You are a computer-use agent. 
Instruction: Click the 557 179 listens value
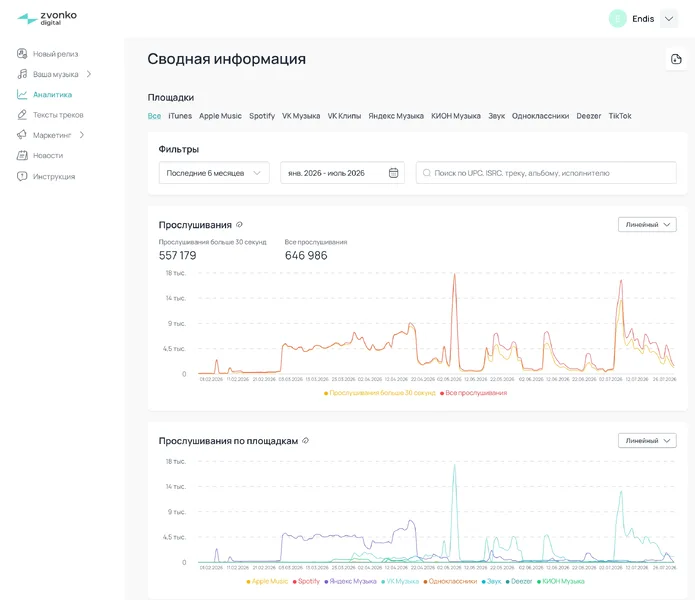tap(177, 256)
